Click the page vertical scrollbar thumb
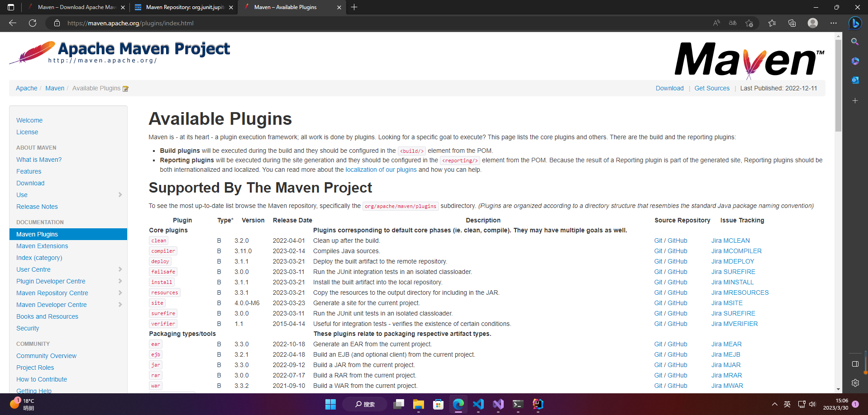This screenshot has height=415, width=868. point(838,86)
